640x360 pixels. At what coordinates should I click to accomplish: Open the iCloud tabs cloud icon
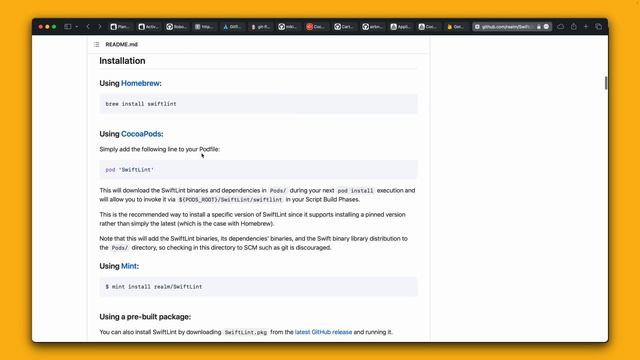pos(561,27)
